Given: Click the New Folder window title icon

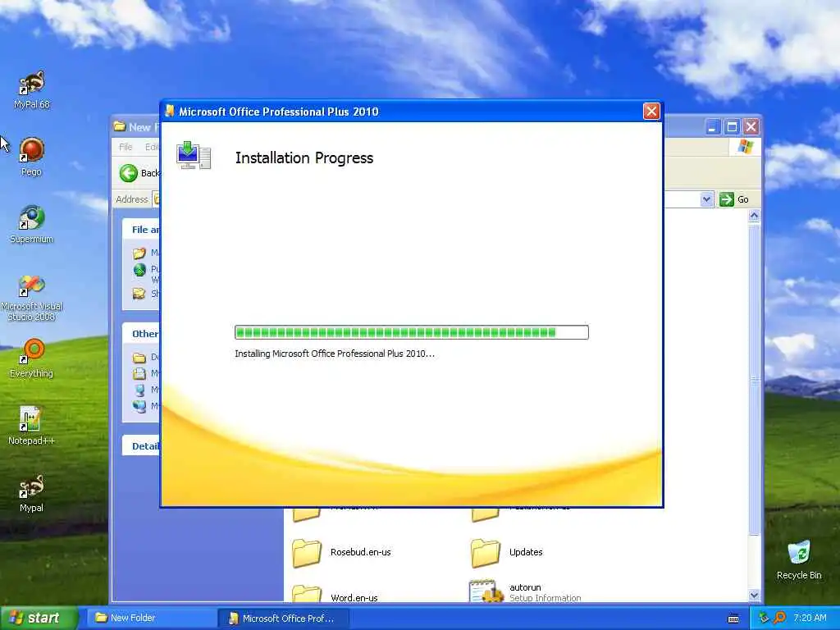Looking at the screenshot, I should coord(119,126).
